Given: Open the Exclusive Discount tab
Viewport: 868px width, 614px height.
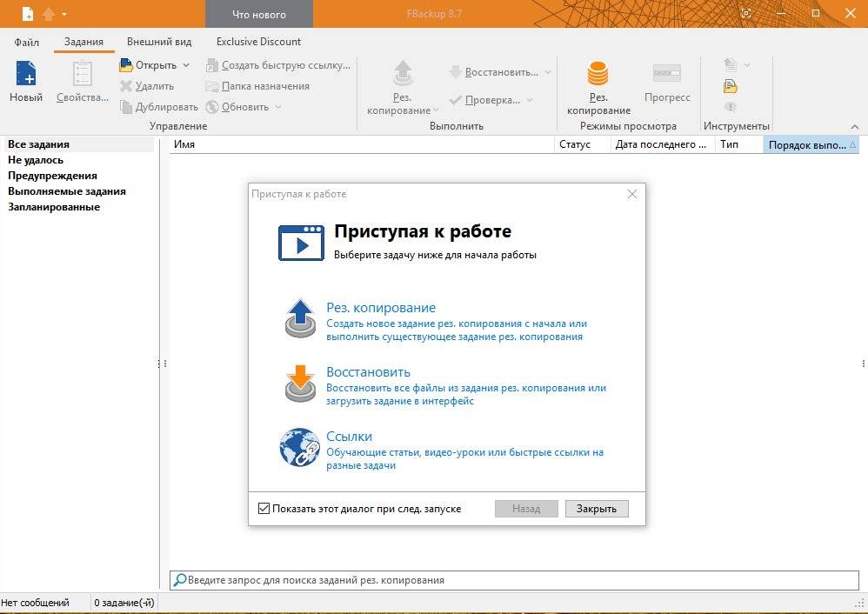Looking at the screenshot, I should (258, 42).
